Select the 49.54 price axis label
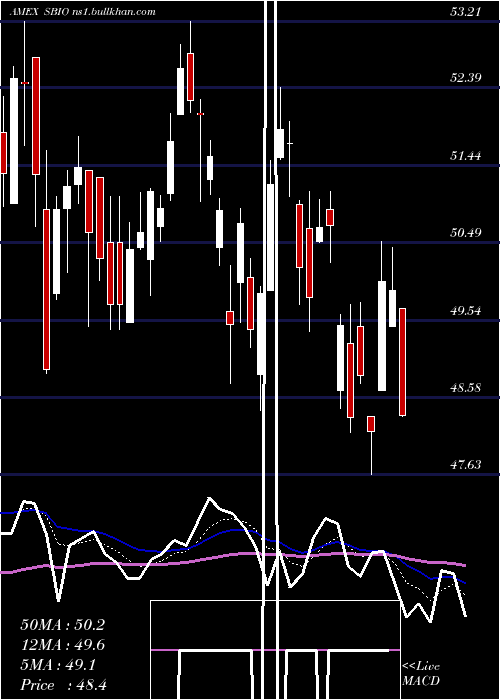This screenshot has width=500, height=700. (466, 310)
